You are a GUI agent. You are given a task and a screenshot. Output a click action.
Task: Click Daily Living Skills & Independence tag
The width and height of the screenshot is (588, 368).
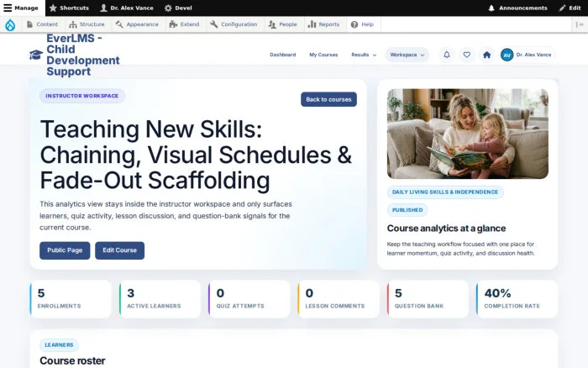(x=445, y=192)
